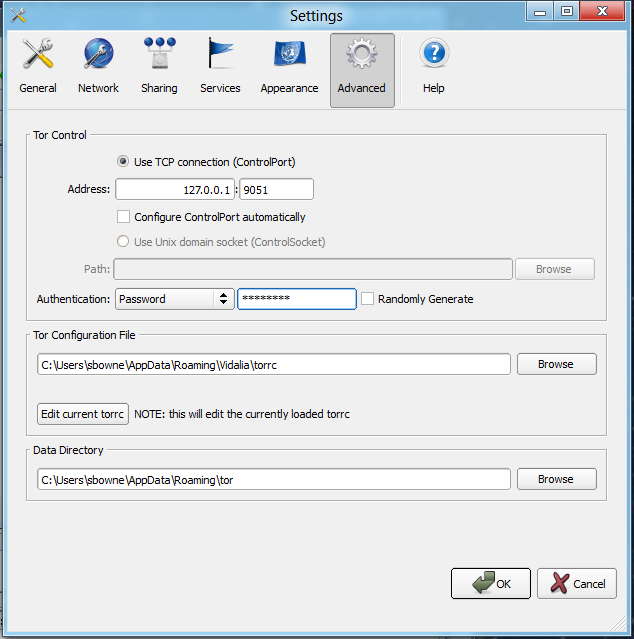Open the Help question mark icon
The height and width of the screenshot is (639, 634).
pos(434,53)
